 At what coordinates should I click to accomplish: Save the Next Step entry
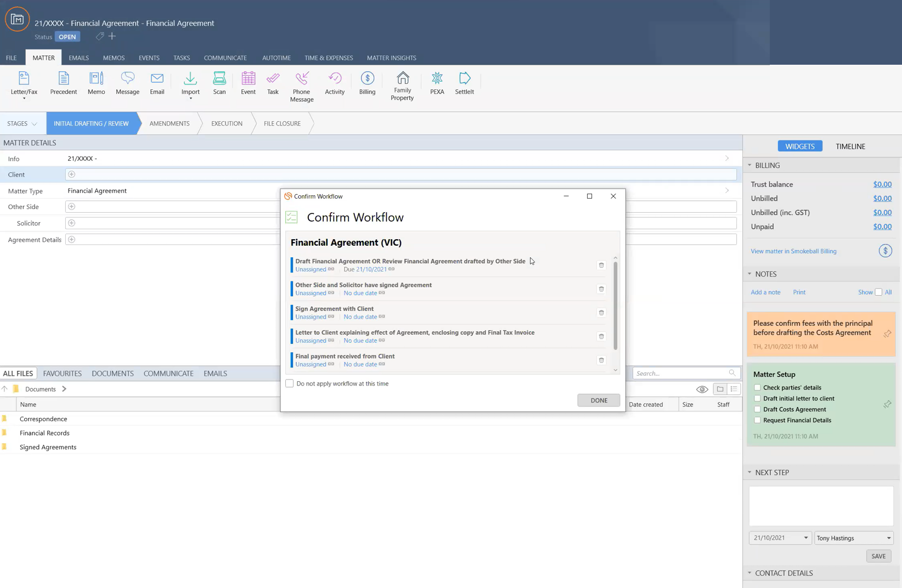point(878,556)
